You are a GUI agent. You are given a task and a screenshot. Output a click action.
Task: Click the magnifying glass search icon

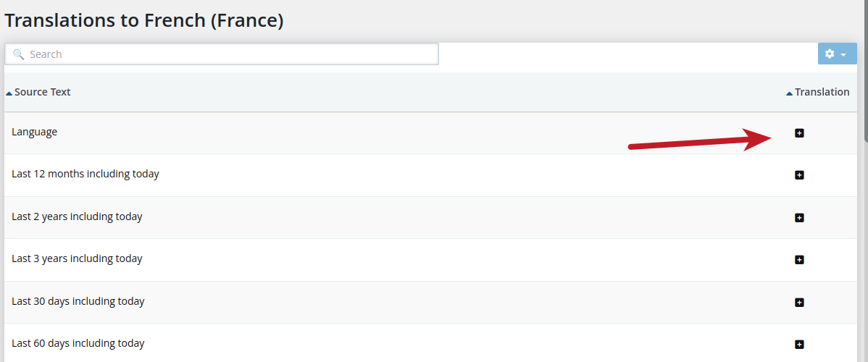pyautogui.click(x=19, y=54)
